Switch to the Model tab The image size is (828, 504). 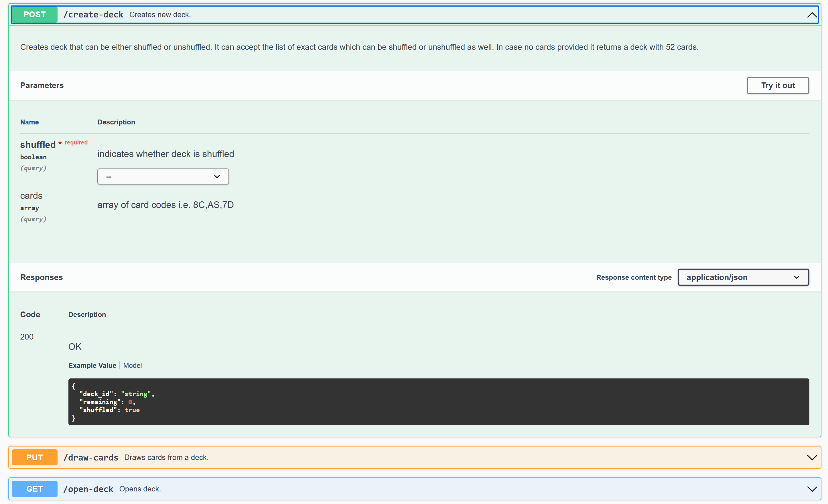[132, 365]
